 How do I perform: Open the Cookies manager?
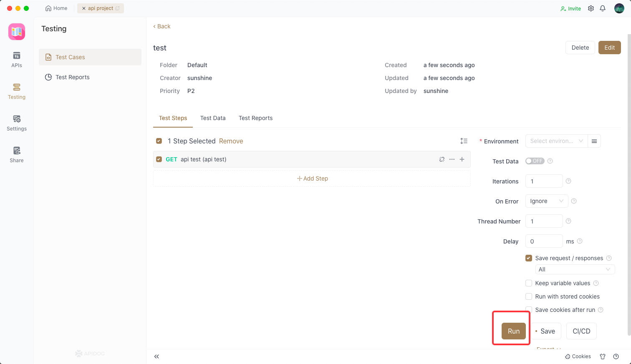[x=578, y=356]
